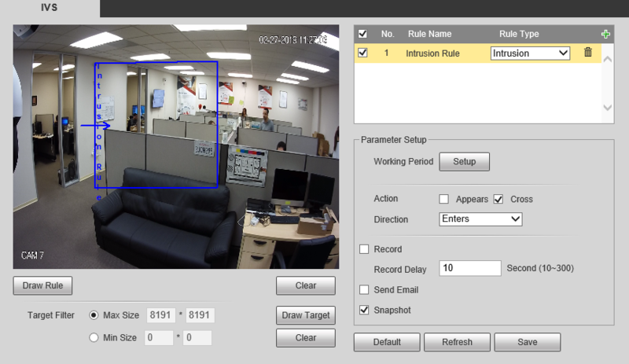The image size is (629, 364).
Task: Uncheck the Intrusion Rule row checkbox
Action: click(362, 53)
